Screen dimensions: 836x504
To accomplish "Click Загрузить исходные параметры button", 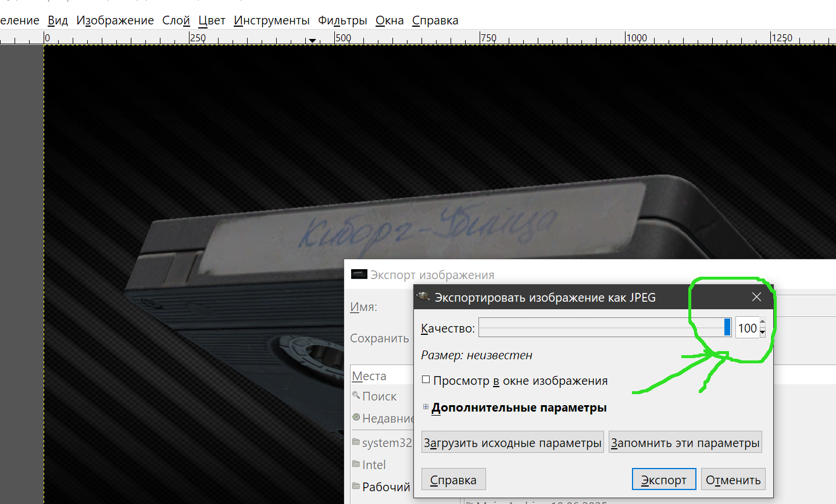I will (x=512, y=442).
